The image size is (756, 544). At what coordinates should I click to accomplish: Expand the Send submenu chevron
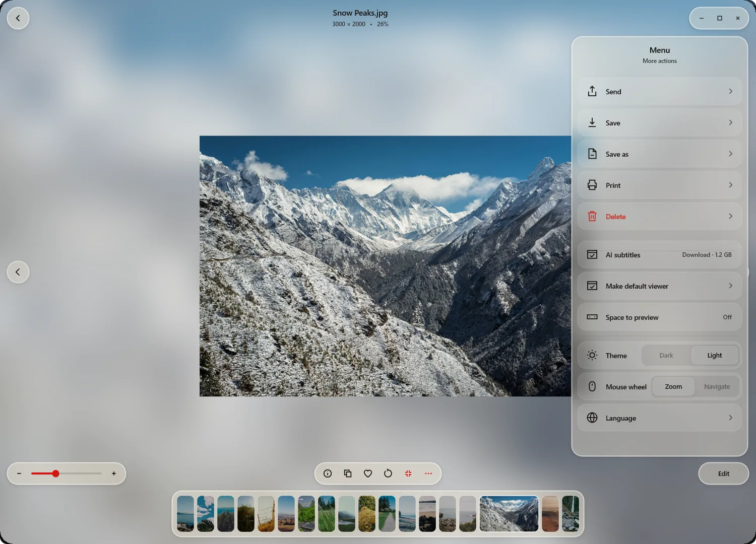pyautogui.click(x=730, y=91)
